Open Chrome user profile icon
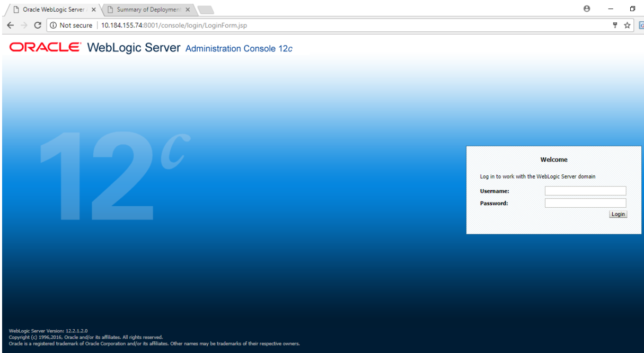This screenshot has height=353, width=644. point(587,9)
